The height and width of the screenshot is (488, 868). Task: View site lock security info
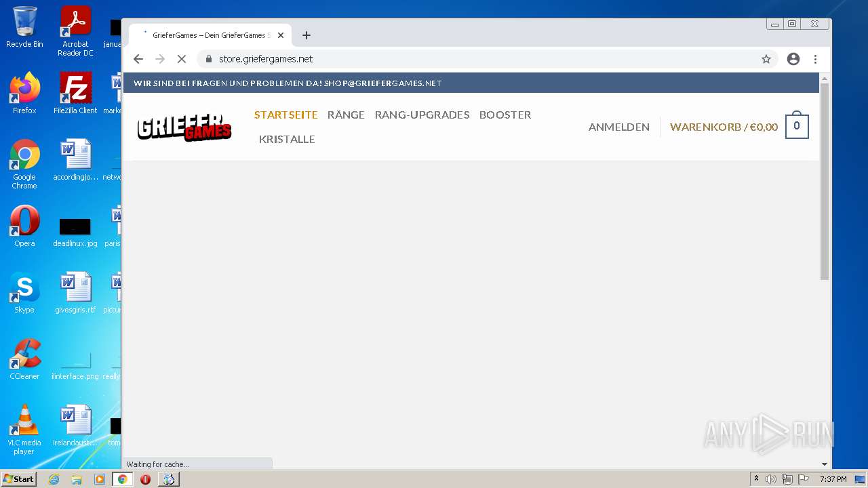[x=209, y=59]
